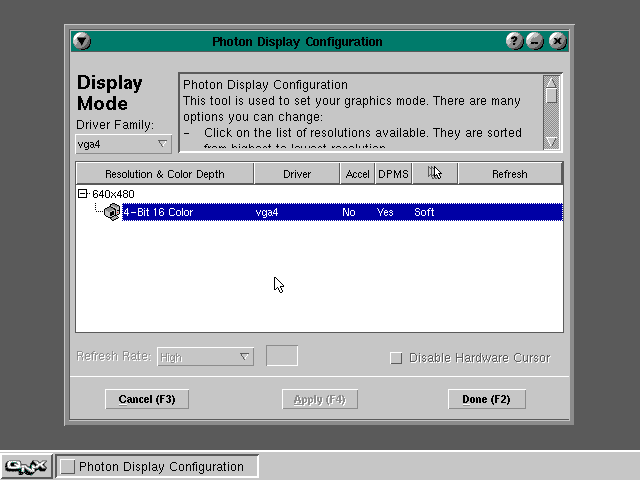640x480 pixels.
Task: Close the window using the title bar X
Action: pyautogui.click(x=557, y=42)
